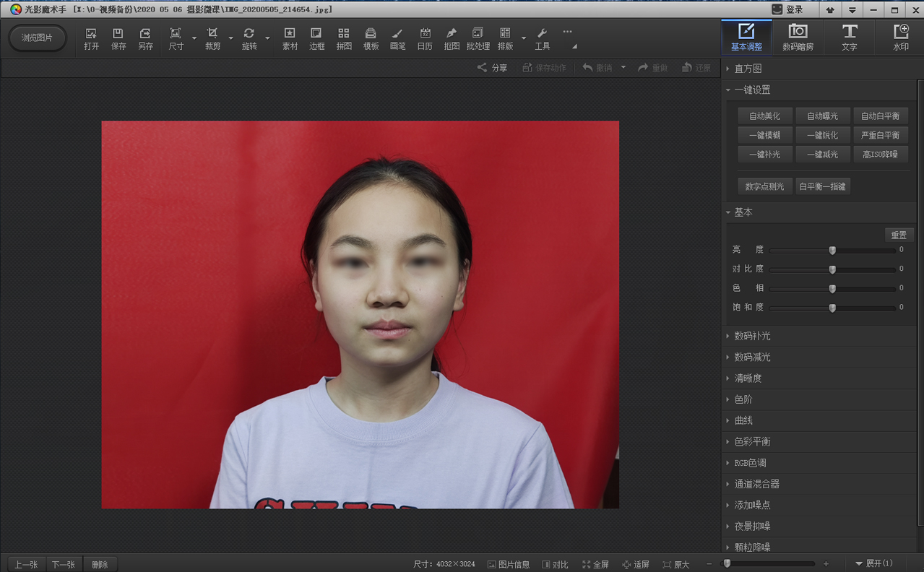Viewport: 924px width, 572px height.
Task: Fit the image to screen with 适屏
Action: click(x=636, y=564)
